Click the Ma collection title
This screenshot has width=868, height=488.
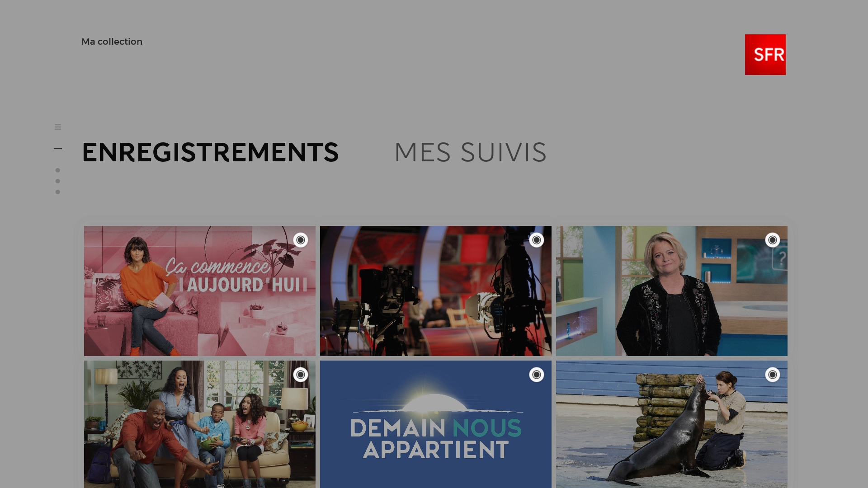pyautogui.click(x=112, y=42)
